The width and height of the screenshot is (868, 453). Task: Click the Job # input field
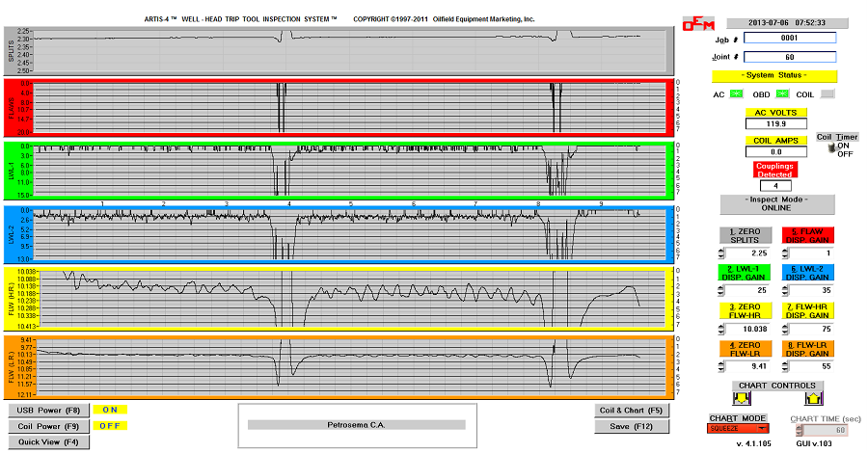tap(789, 38)
